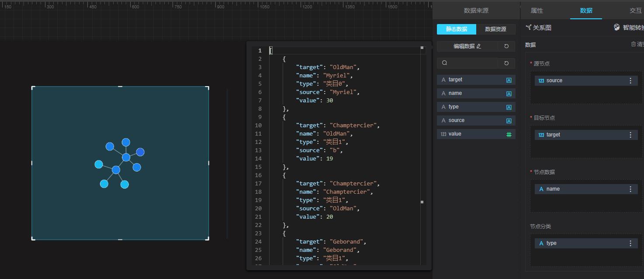Open more options for the type mapping field
644x279 pixels.
point(630,244)
